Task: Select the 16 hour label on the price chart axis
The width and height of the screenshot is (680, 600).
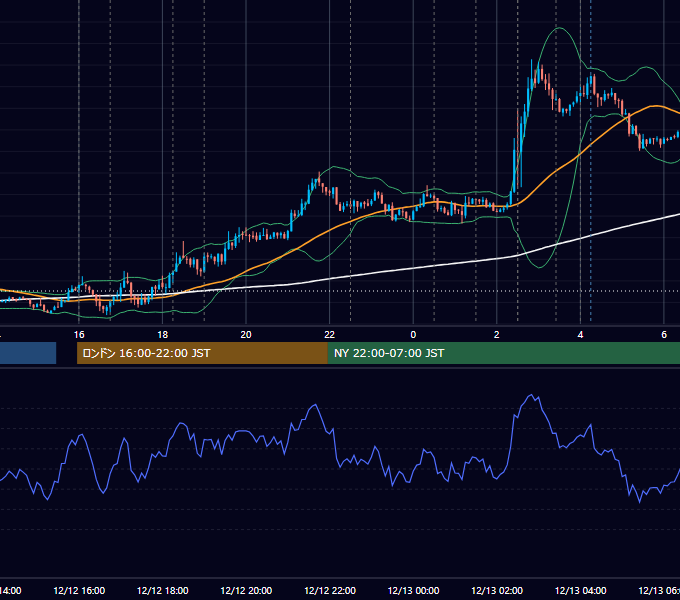Action: (79, 335)
